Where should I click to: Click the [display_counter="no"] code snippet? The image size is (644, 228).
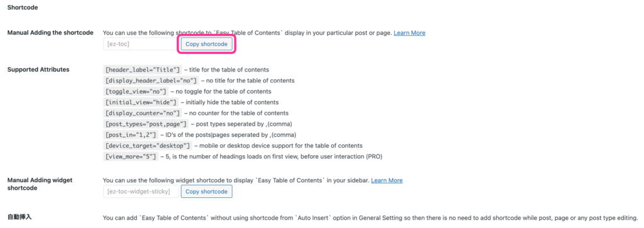(143, 113)
